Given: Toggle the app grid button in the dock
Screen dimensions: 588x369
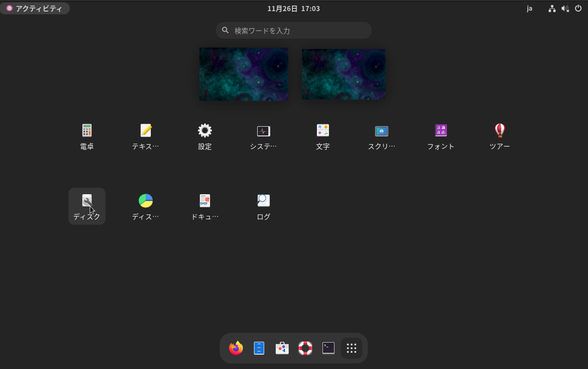Looking at the screenshot, I should coord(352,348).
